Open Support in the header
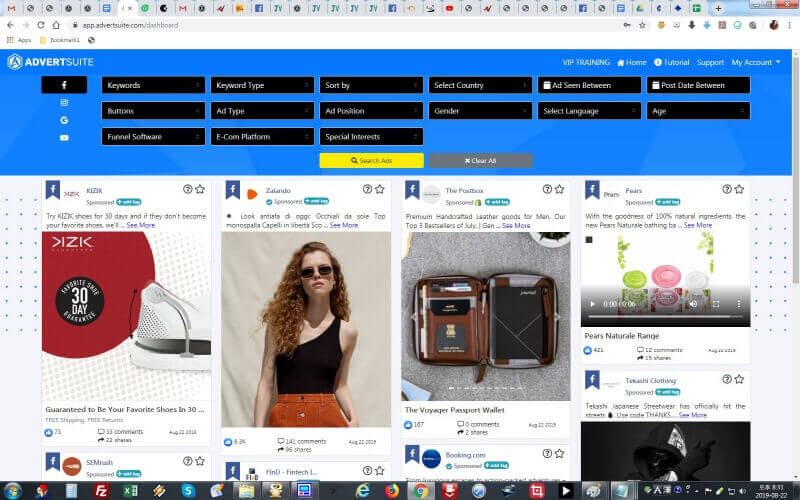 click(710, 62)
